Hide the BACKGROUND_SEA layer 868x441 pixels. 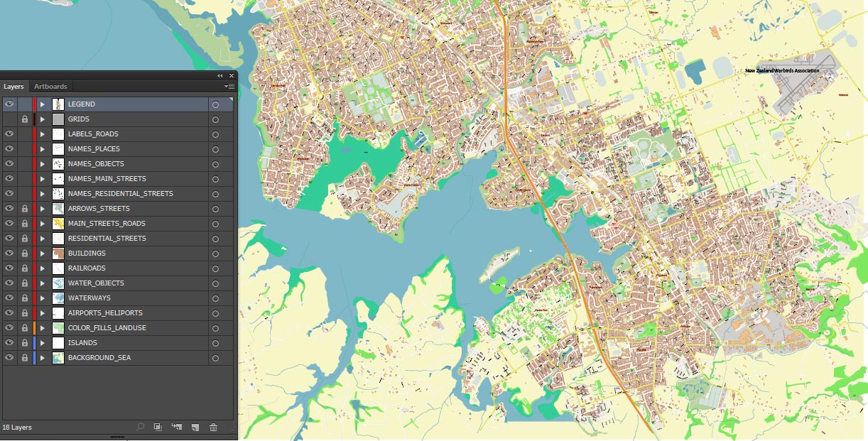tap(9, 358)
